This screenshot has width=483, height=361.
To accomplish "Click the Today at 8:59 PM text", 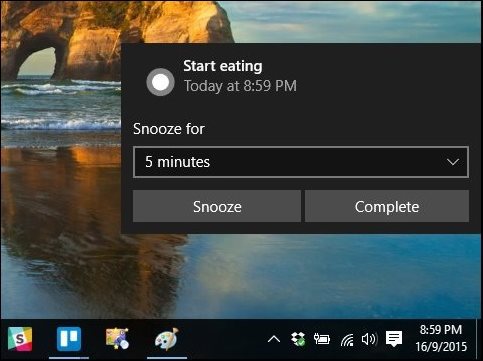I will click(x=240, y=86).
